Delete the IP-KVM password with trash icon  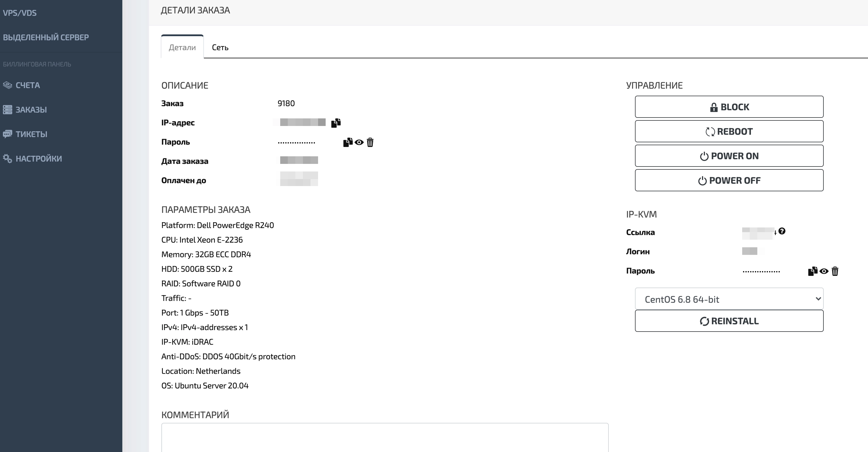tap(835, 271)
